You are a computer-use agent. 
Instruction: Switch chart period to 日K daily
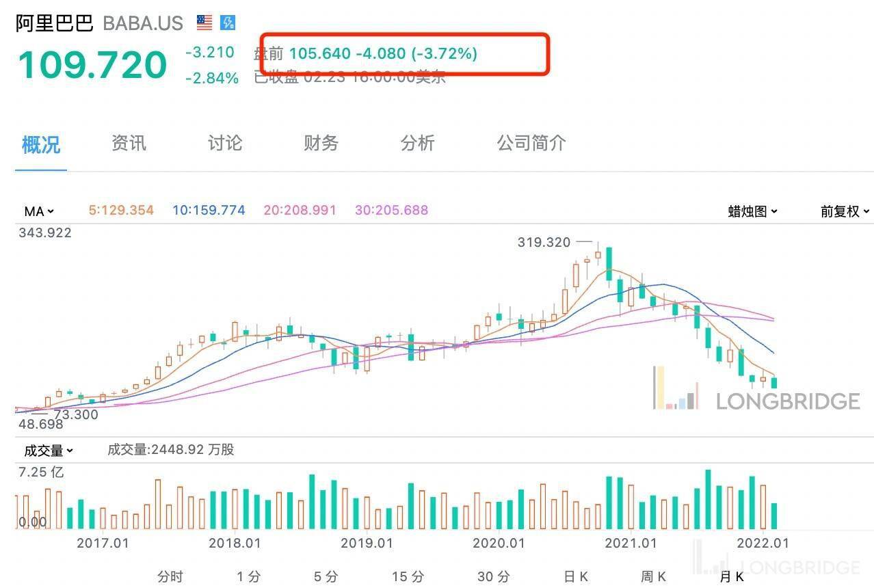575,576
